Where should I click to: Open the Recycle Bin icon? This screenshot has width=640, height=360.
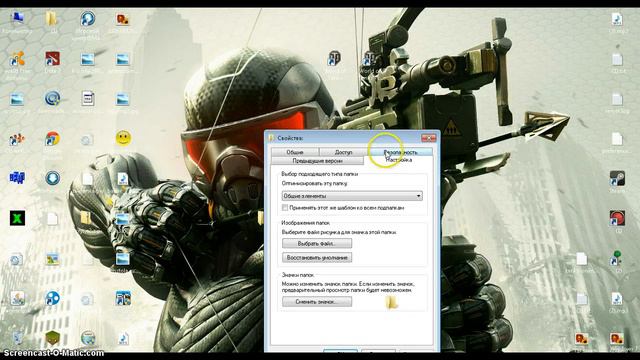[x=18, y=338]
